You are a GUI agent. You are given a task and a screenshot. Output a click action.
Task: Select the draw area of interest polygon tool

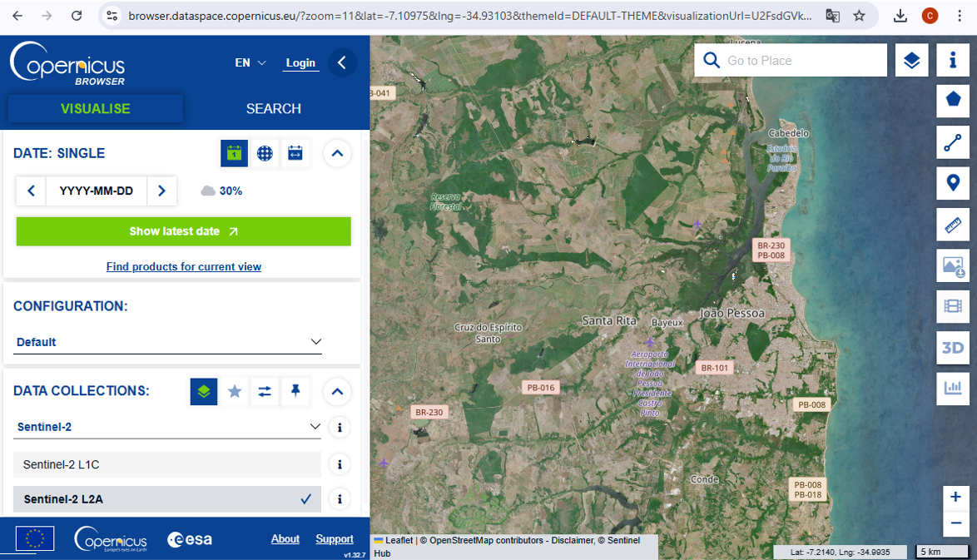[x=953, y=100]
